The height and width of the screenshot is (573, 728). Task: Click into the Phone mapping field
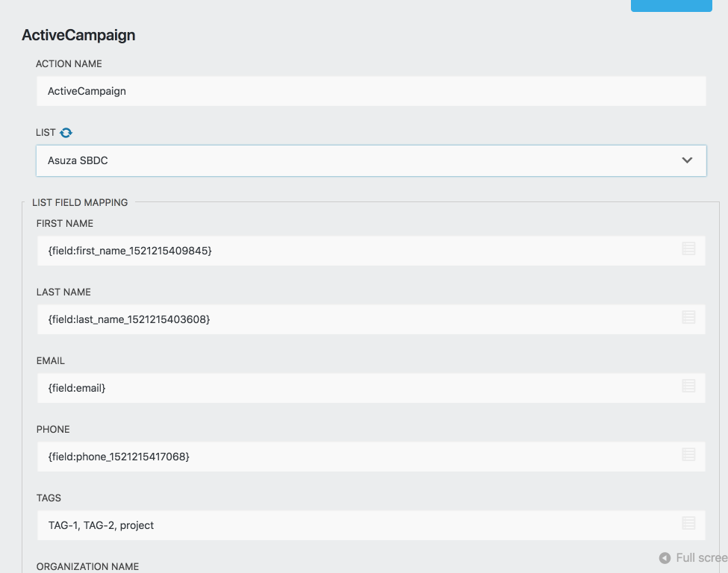point(358,457)
